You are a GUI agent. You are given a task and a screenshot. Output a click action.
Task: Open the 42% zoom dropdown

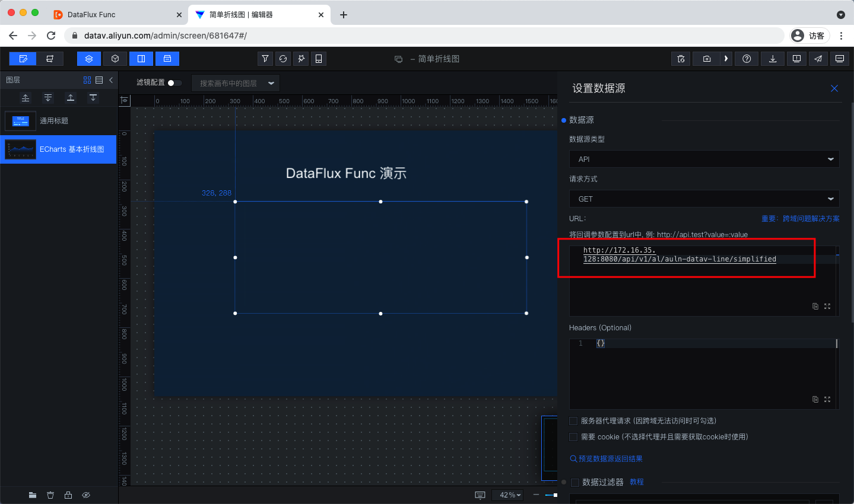tap(507, 495)
